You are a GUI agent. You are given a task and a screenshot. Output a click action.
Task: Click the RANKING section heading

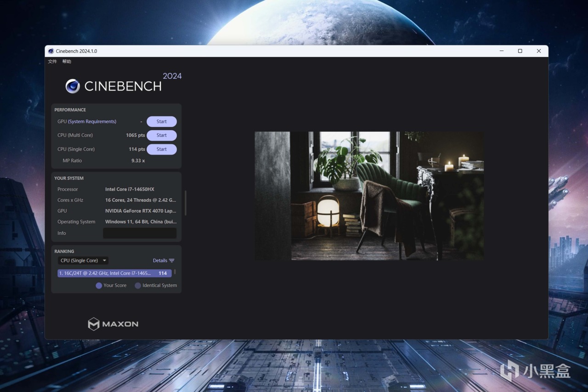tap(64, 251)
